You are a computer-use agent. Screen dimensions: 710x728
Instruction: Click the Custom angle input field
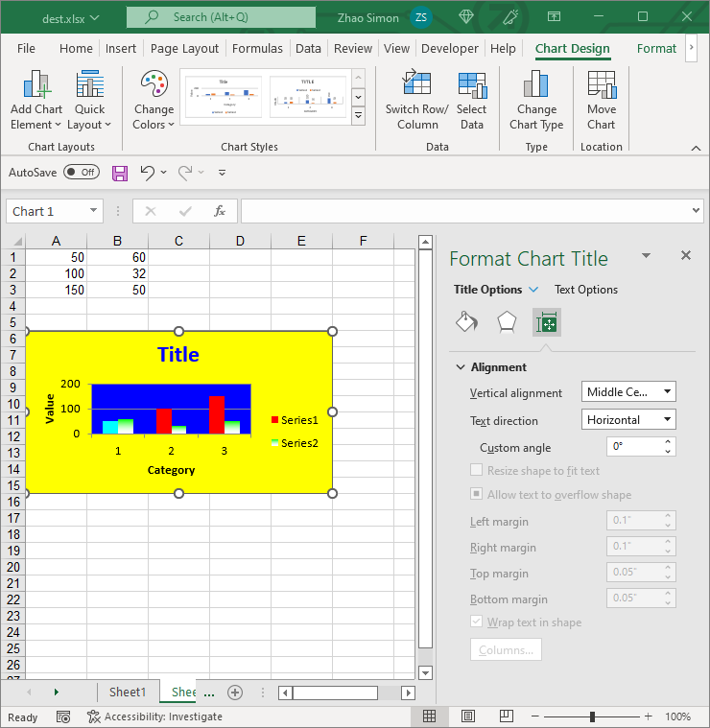click(633, 447)
